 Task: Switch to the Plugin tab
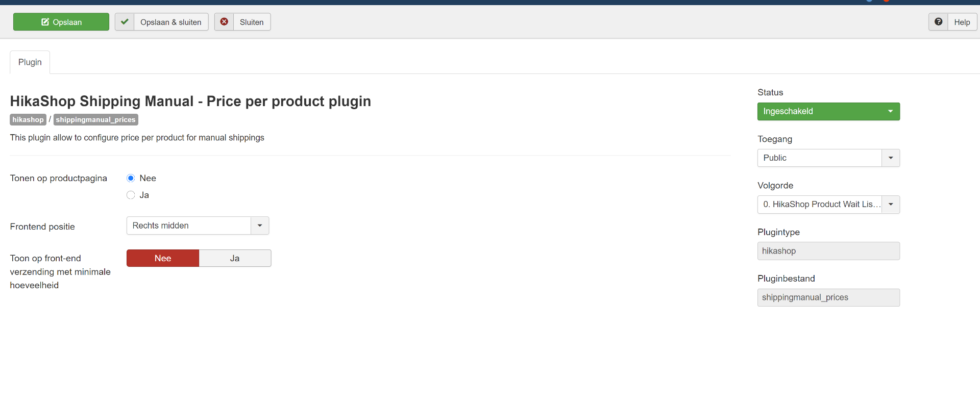coord(30,62)
